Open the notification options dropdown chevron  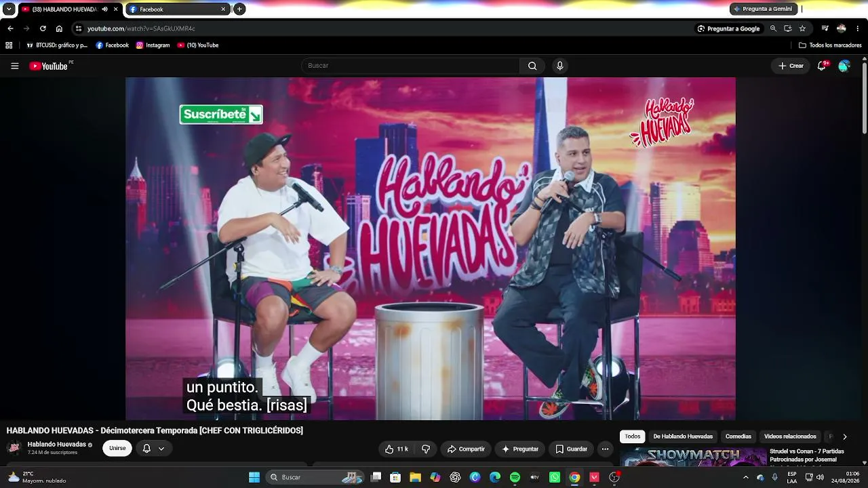[161, 449]
